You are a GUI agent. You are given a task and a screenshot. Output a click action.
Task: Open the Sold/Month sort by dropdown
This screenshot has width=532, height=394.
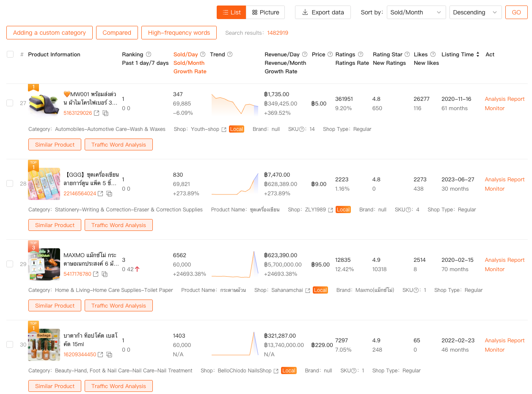(x=416, y=12)
